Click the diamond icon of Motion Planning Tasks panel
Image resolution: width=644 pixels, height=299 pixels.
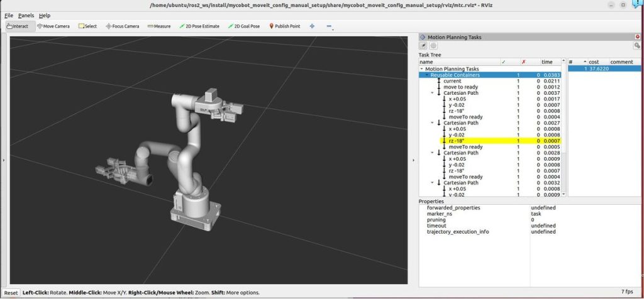(423, 37)
